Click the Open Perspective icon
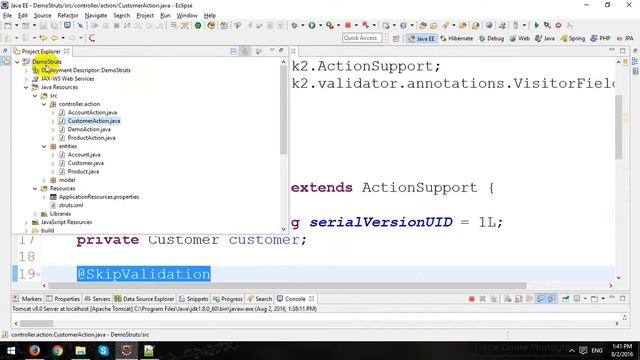This screenshot has width=640, height=360. [396, 38]
